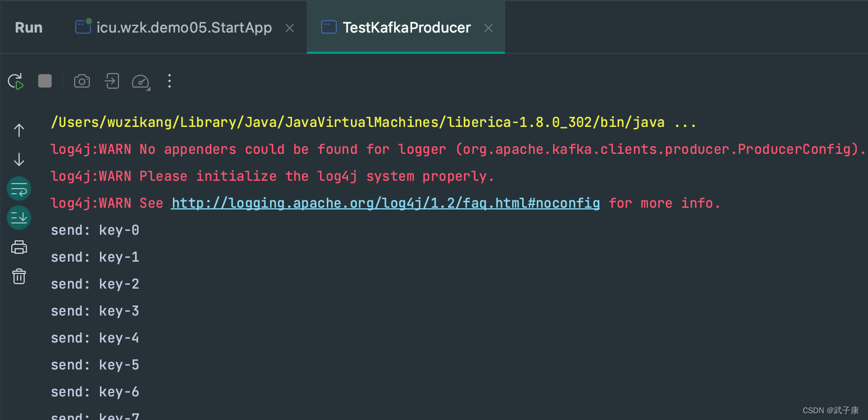Open the more actions three-dot menu
The height and width of the screenshot is (420, 868).
click(x=170, y=81)
